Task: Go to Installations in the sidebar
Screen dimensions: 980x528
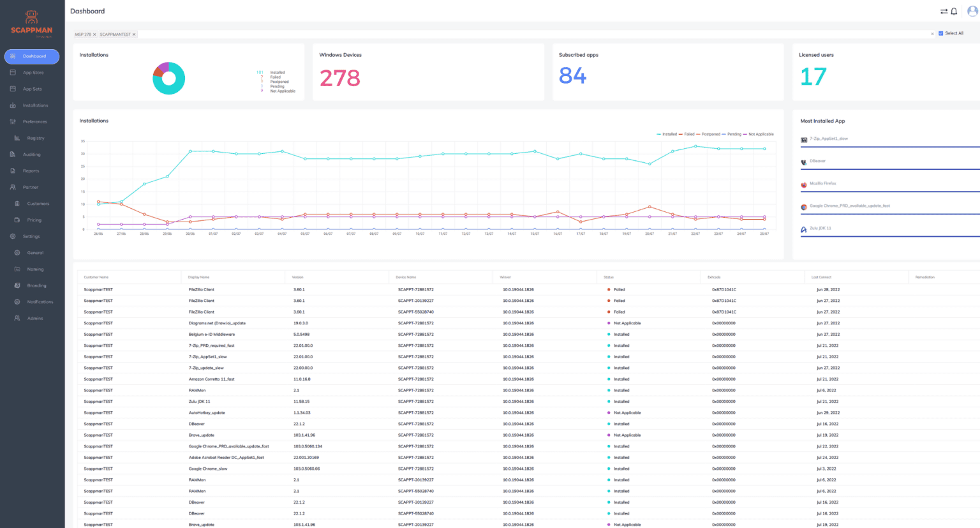Action: [35, 105]
